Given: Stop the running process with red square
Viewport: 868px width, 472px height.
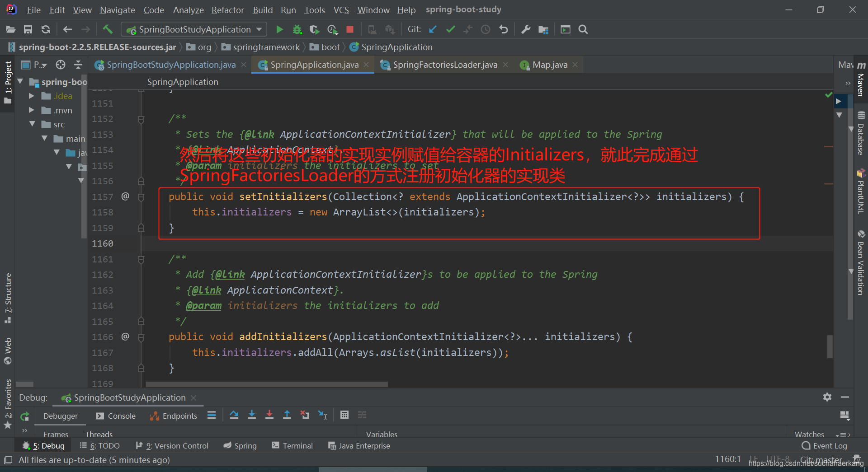Looking at the screenshot, I should coord(350,29).
